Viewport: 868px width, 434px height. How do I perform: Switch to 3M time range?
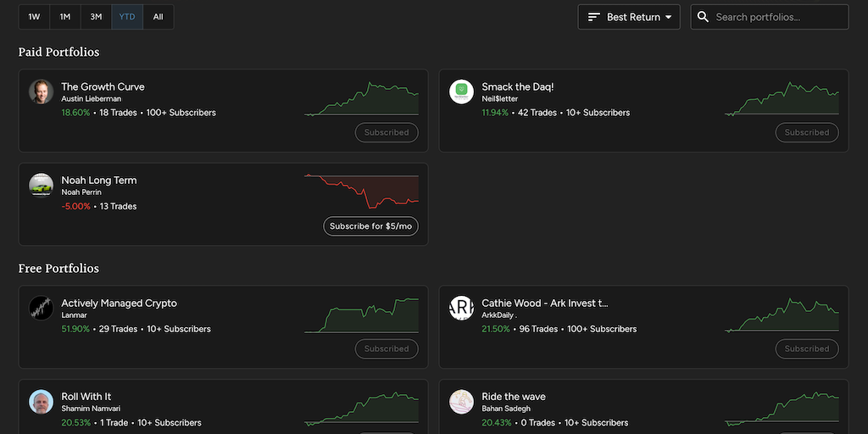coord(96,17)
